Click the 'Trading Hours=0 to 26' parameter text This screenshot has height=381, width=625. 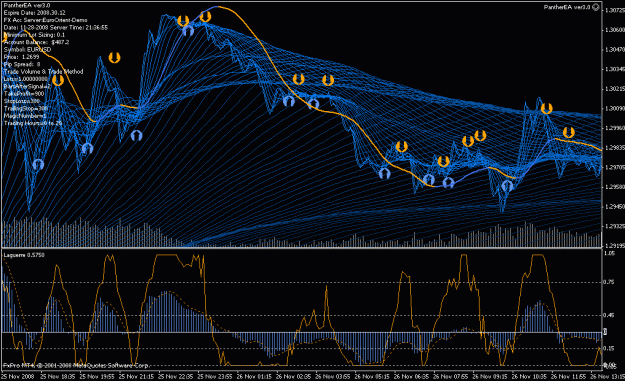(x=33, y=123)
